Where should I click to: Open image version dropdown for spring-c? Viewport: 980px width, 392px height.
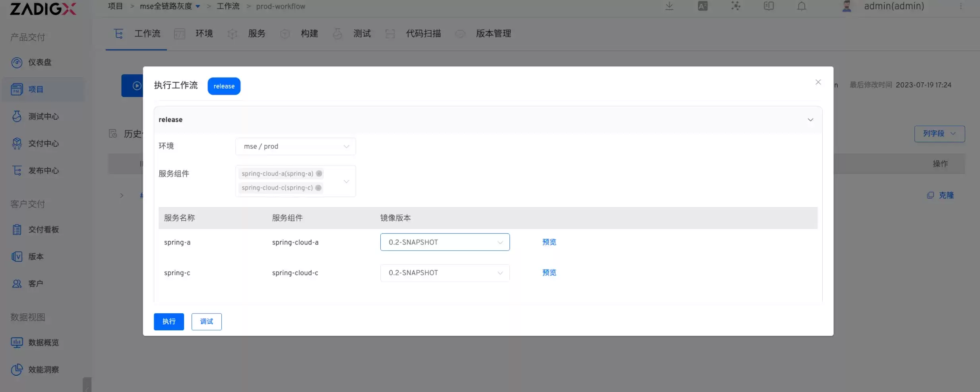(x=445, y=273)
